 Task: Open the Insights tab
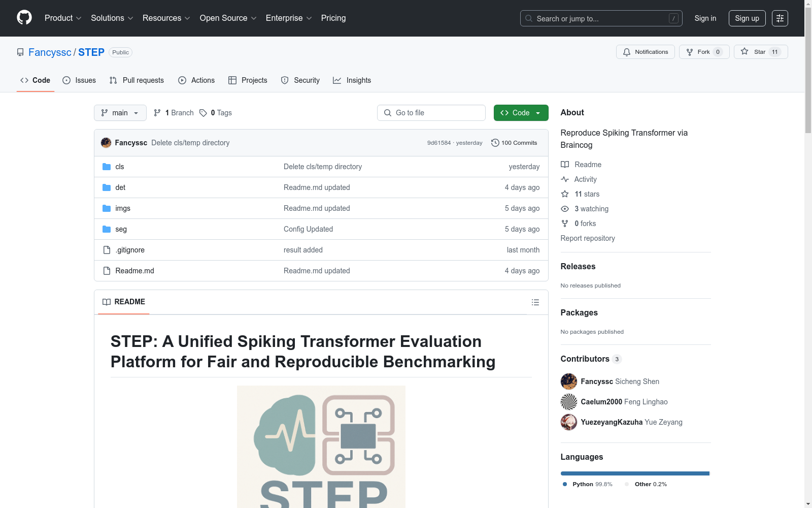tap(352, 80)
